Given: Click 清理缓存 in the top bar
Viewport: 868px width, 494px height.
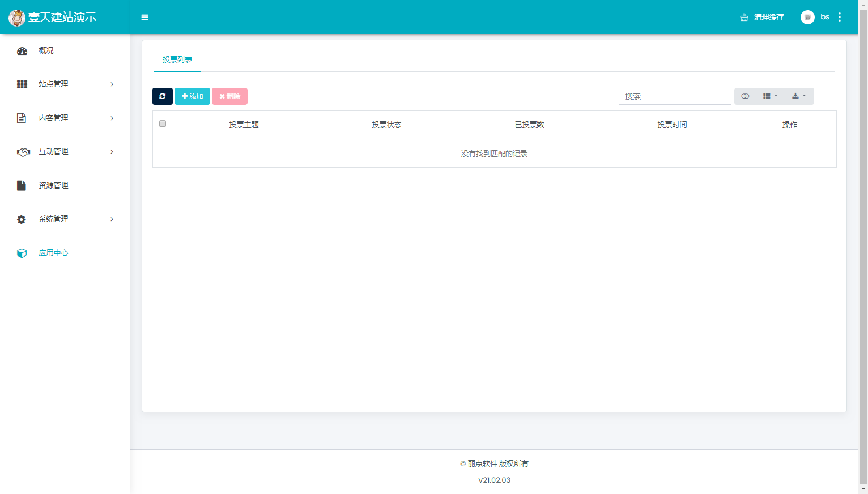Looking at the screenshot, I should [x=769, y=18].
